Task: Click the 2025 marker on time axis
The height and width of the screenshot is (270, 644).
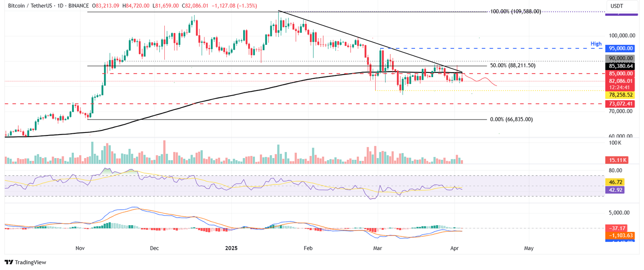Action: [x=231, y=248]
